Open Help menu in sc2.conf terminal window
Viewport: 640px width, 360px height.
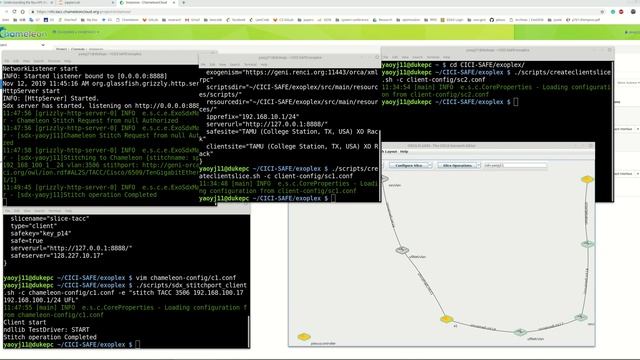coord(447,57)
